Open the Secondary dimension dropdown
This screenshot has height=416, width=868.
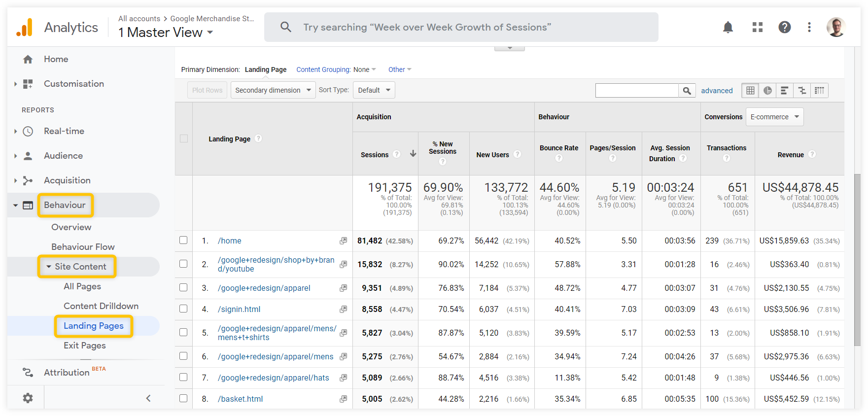pos(273,90)
